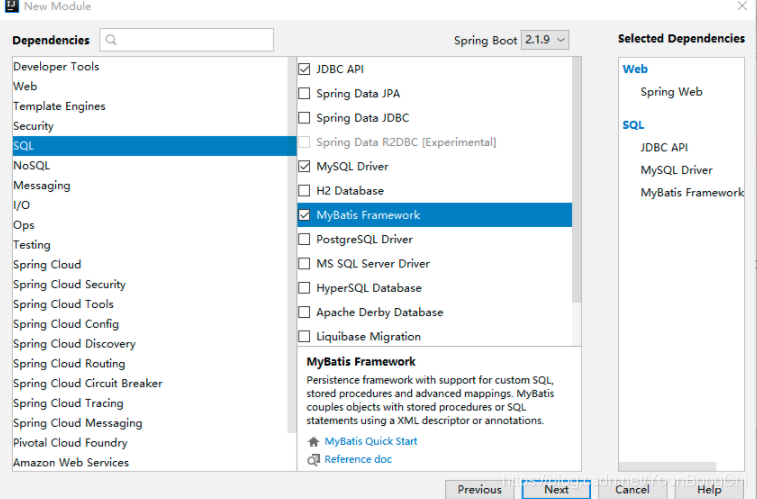Click the categories list vertical scrollbar
This screenshot has width=757, height=499.
pos(292,245)
